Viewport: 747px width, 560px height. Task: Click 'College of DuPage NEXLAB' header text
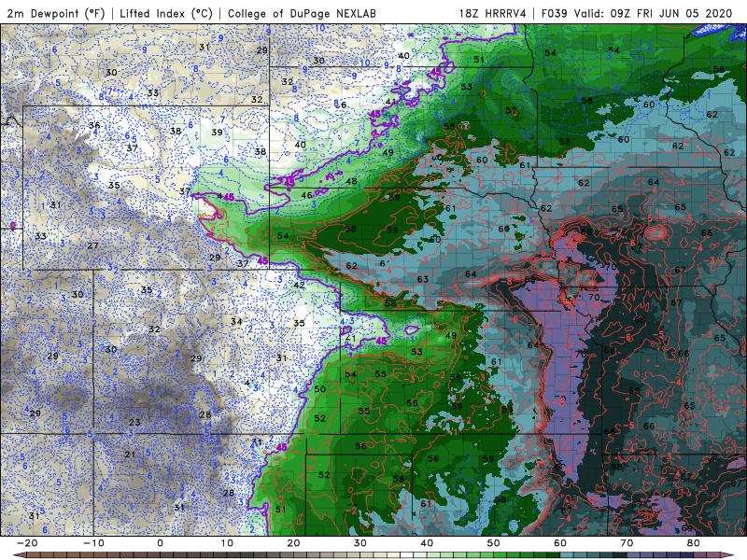point(302,14)
